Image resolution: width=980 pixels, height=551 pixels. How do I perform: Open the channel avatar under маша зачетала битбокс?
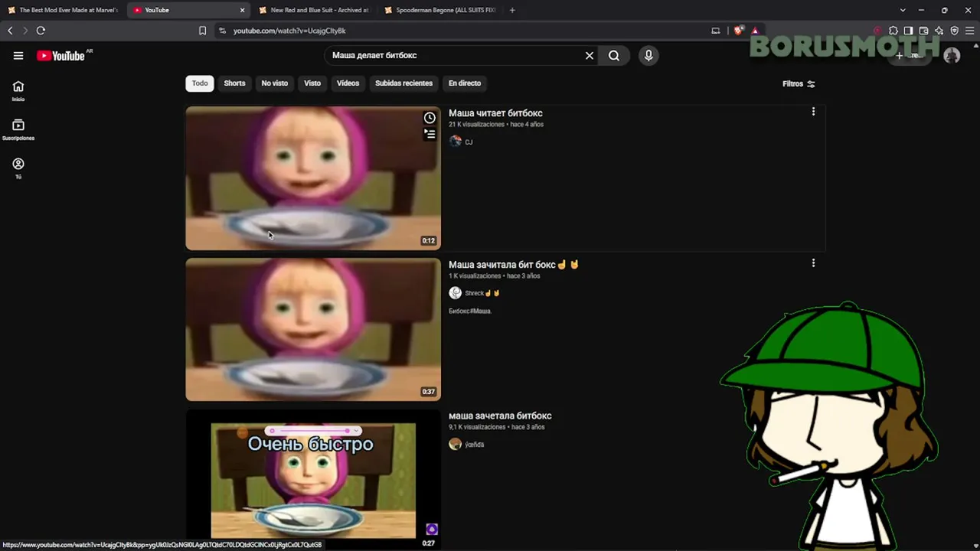(x=456, y=445)
